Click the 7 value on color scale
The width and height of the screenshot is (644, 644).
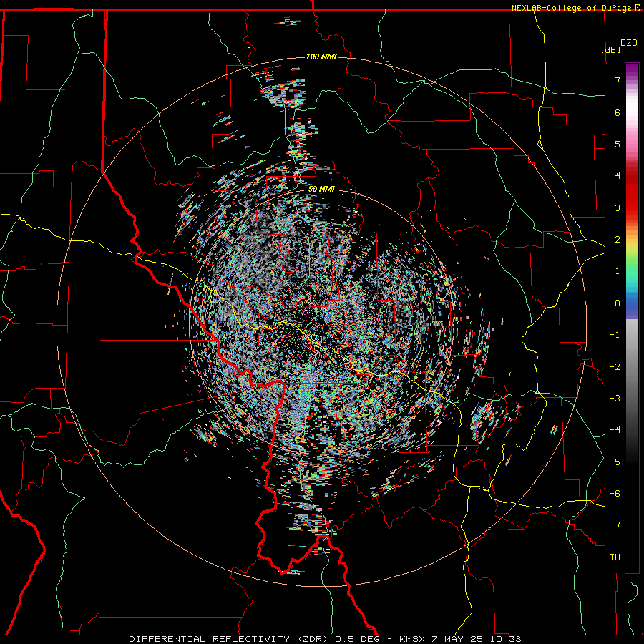click(x=618, y=80)
